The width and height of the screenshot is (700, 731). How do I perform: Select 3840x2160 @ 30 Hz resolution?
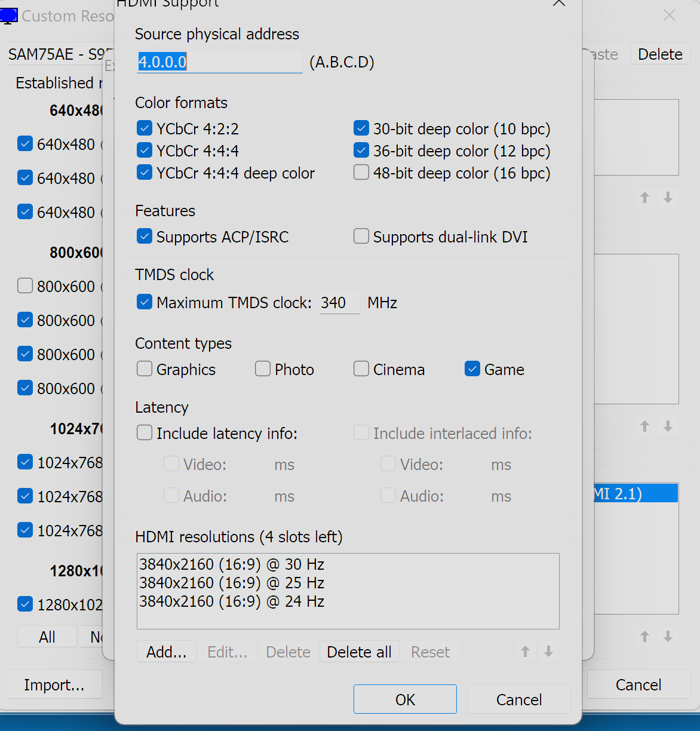(x=232, y=564)
